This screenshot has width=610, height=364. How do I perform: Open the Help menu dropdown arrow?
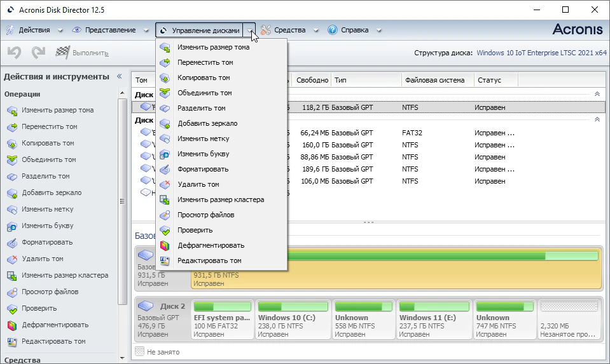click(x=379, y=30)
